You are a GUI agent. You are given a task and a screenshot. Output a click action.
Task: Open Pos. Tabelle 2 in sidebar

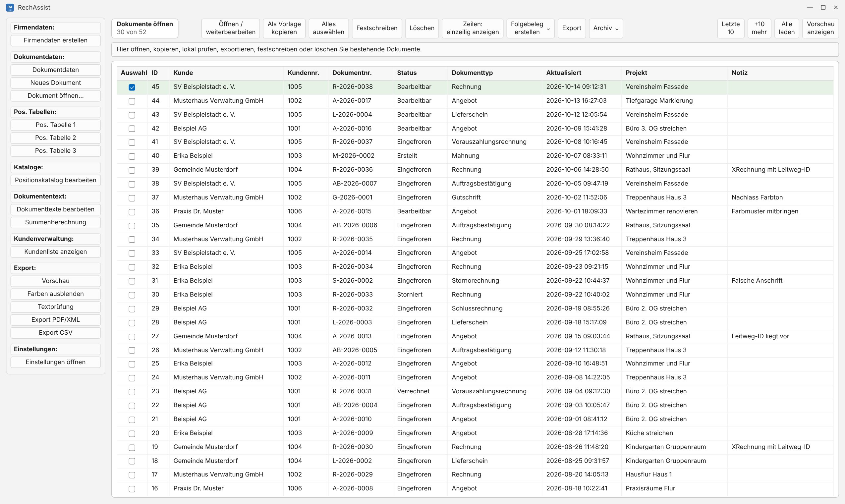click(56, 138)
